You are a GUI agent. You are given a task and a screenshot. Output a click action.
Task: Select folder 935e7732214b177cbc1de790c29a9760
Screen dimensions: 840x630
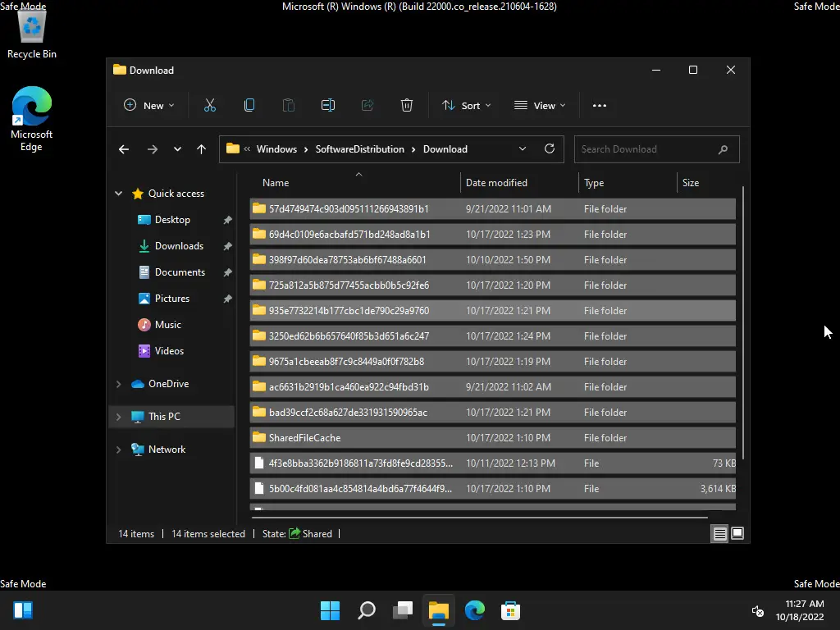493,311
